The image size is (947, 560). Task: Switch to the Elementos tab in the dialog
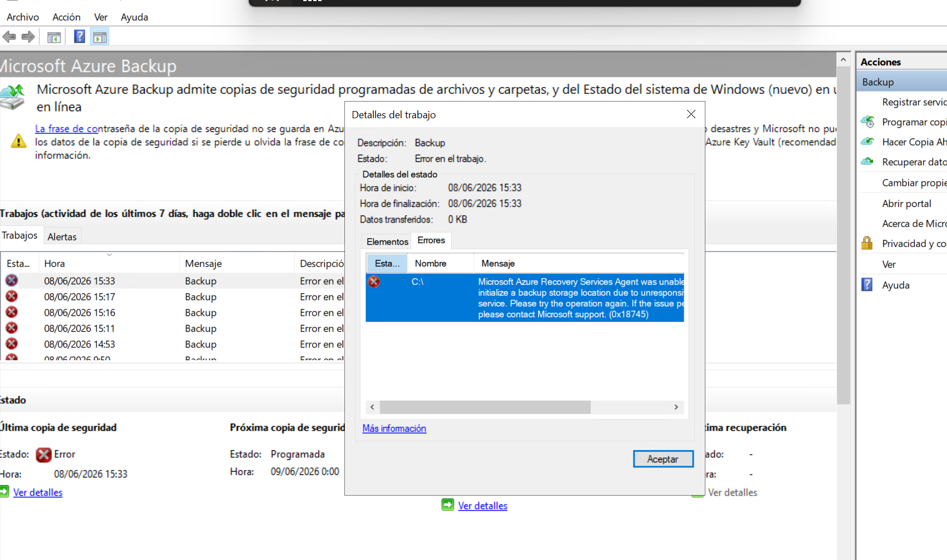387,241
